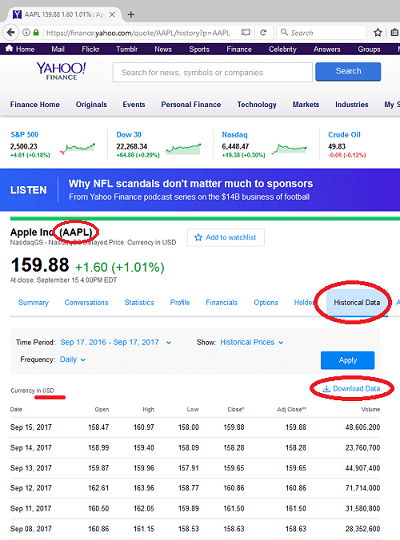Open News in the Yahoo top bar

pos(163,49)
